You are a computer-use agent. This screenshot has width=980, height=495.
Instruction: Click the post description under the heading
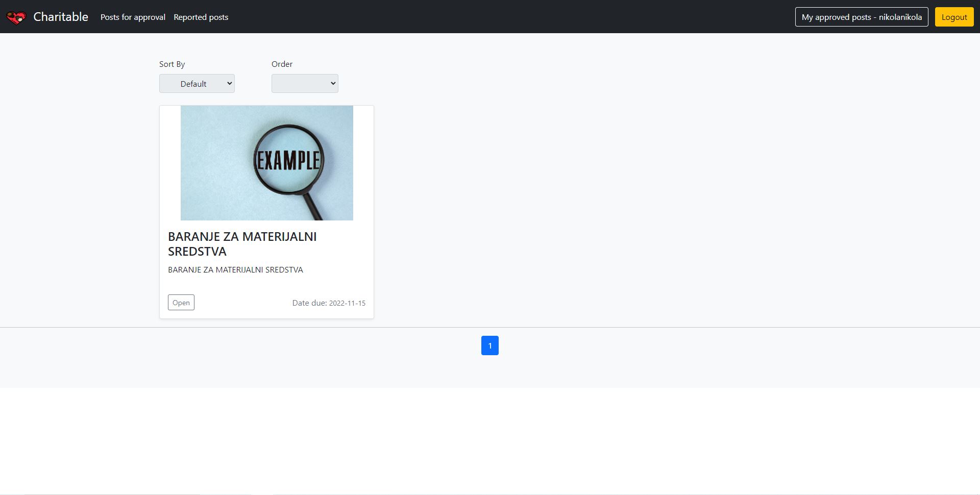click(x=235, y=270)
